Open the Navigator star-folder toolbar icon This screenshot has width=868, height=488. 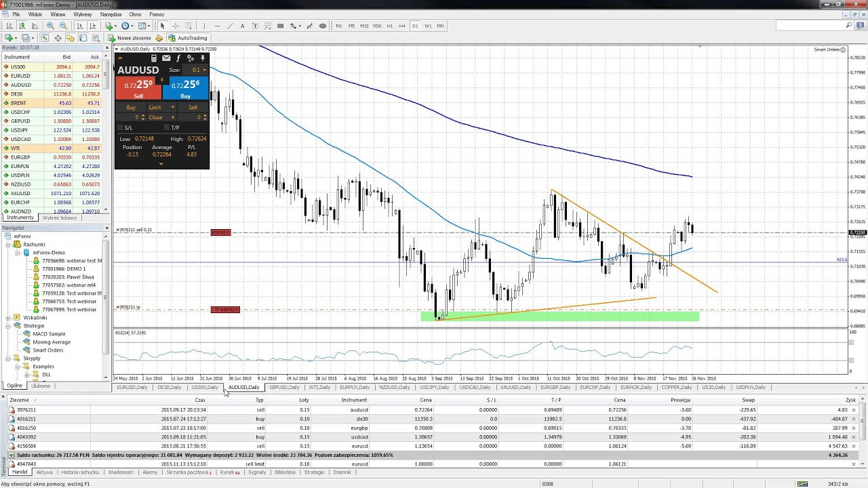click(x=71, y=38)
